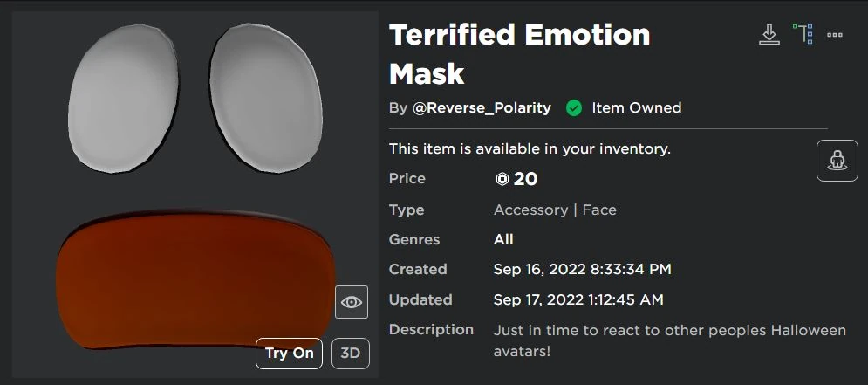Click the Accessory | Face type text
Viewport: 868px width, 385px height.
click(555, 210)
